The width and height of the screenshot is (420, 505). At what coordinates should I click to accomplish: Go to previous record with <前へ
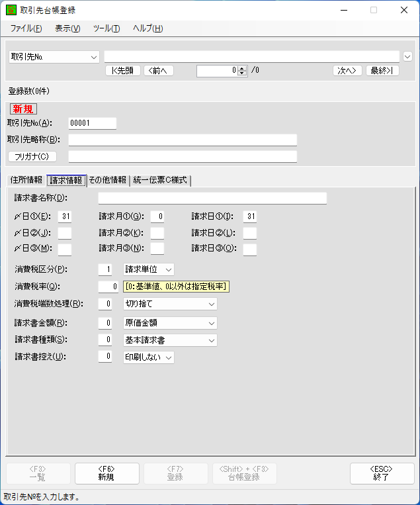coord(159,71)
